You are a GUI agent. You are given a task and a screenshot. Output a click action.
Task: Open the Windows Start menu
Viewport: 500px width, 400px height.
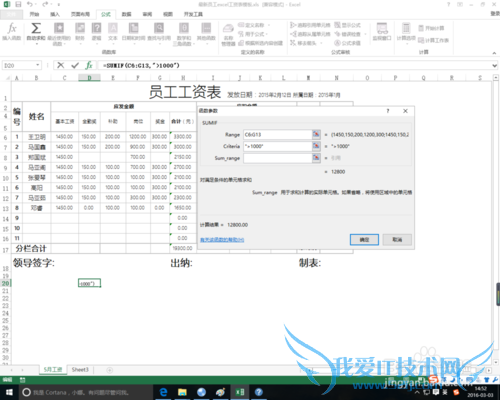tap(9, 392)
